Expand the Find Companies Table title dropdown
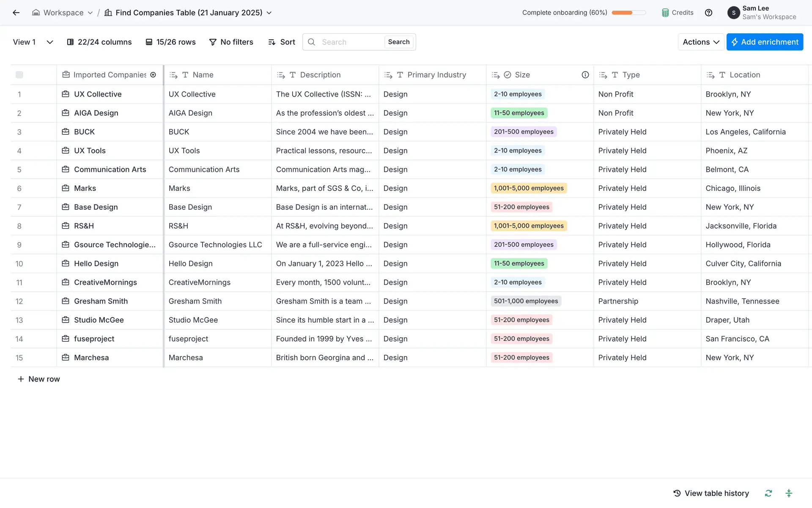This screenshot has height=508, width=812. click(x=269, y=13)
